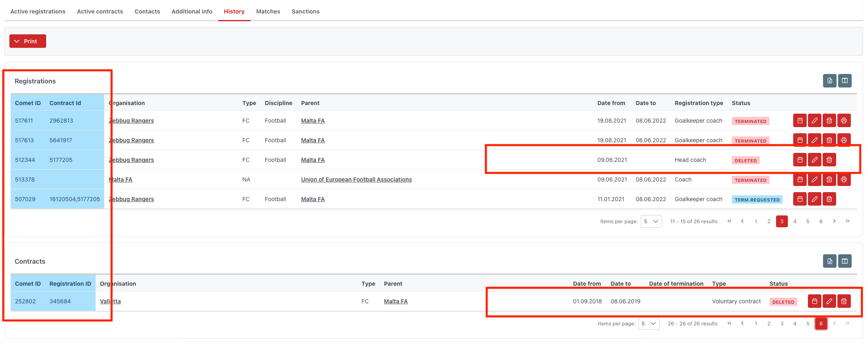Expand Registrations items per page dropdown
The width and height of the screenshot is (868, 345).
click(x=651, y=222)
